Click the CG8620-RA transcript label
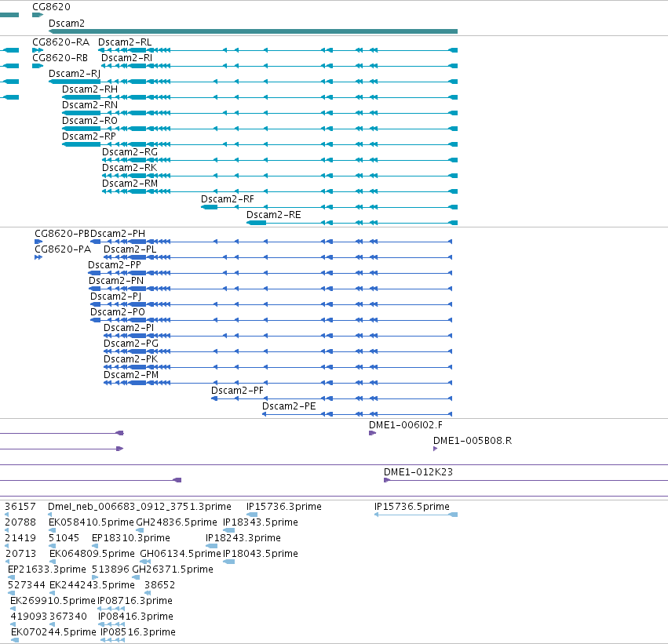This screenshot has height=644, width=668. [61, 42]
